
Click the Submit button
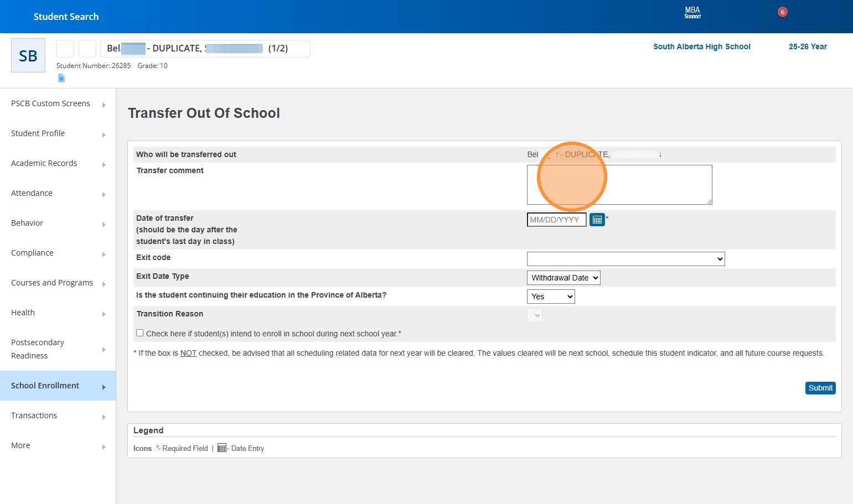(x=820, y=388)
